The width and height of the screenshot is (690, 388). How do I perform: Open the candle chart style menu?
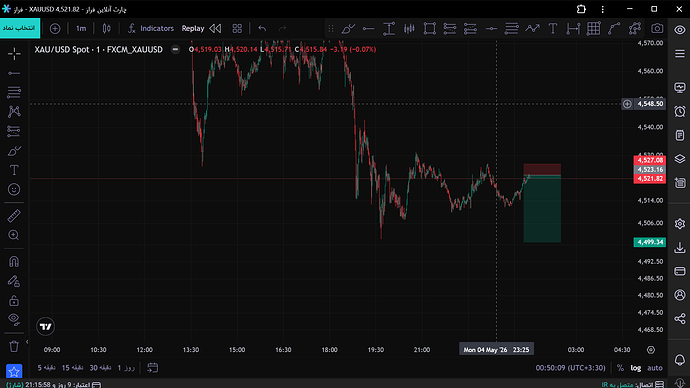click(x=106, y=29)
